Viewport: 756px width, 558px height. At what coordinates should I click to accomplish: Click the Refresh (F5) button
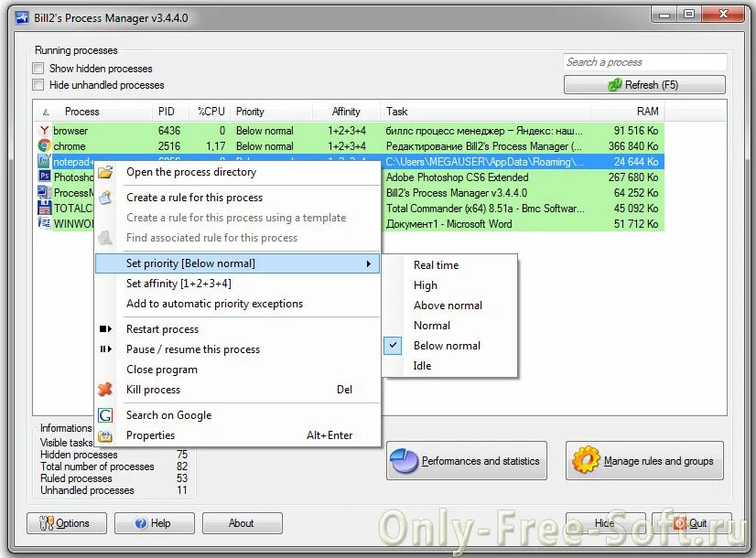tap(644, 85)
